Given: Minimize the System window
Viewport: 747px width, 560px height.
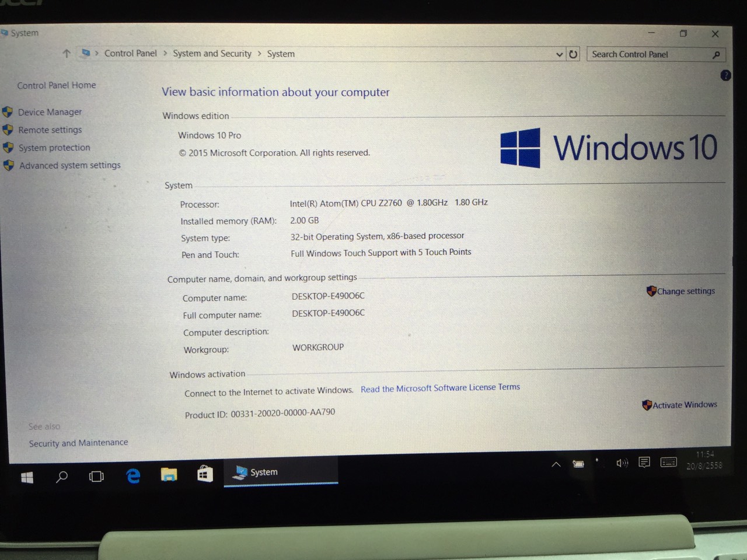Looking at the screenshot, I should point(651,33).
